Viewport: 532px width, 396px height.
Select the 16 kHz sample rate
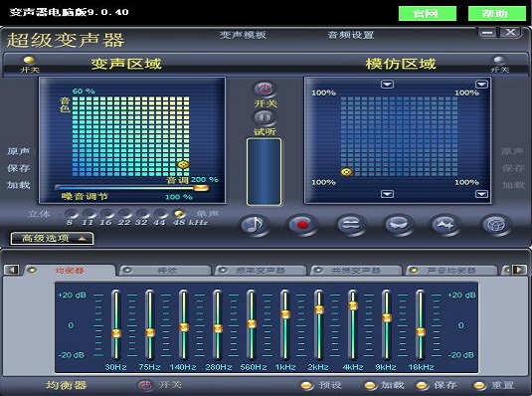pyautogui.click(x=106, y=214)
